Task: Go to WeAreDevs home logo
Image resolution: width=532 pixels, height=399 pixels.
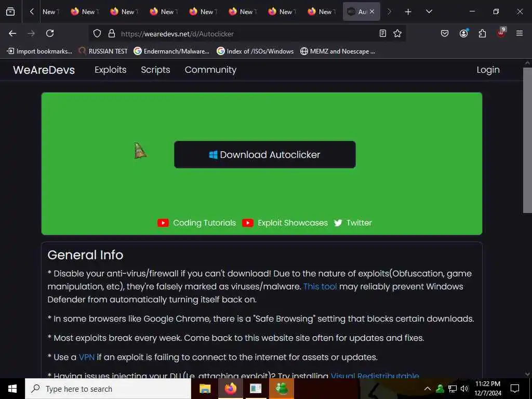Action: coord(44,70)
